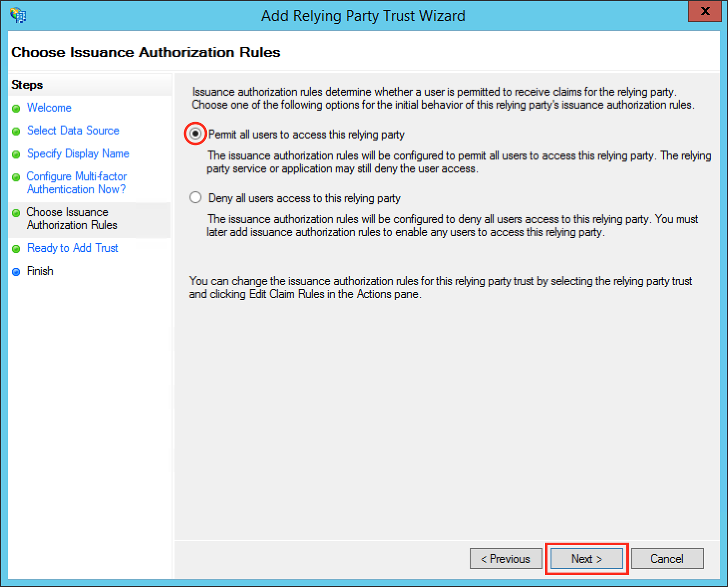Go to the Welcome step
728x587 pixels.
(x=49, y=108)
